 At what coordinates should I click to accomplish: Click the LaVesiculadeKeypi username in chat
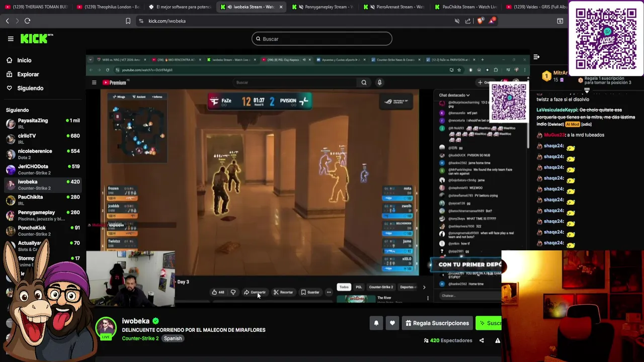pyautogui.click(x=557, y=110)
